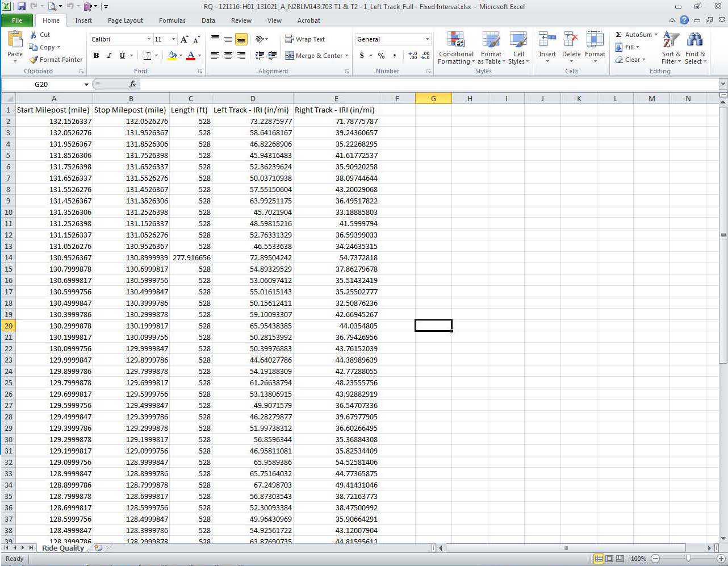Click Increase Decimal icon
The width and height of the screenshot is (728, 566).
click(413, 56)
